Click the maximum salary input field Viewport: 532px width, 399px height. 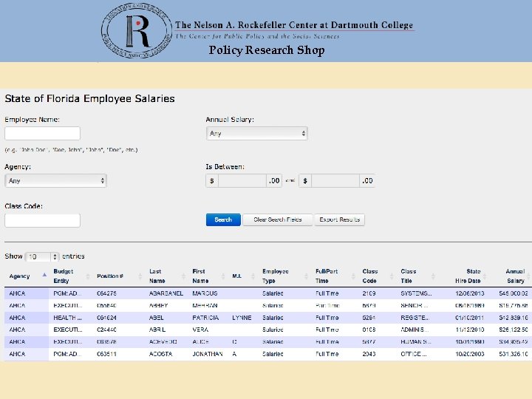tap(335, 180)
